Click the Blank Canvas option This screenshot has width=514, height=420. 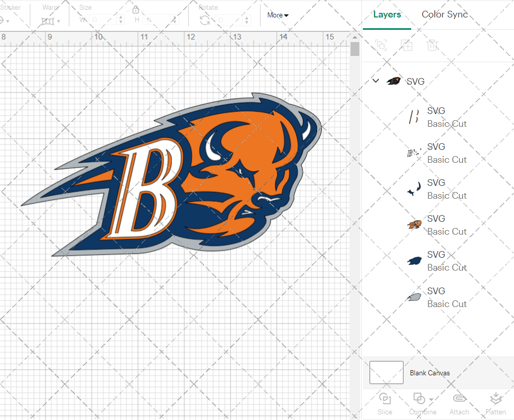pyautogui.click(x=430, y=373)
